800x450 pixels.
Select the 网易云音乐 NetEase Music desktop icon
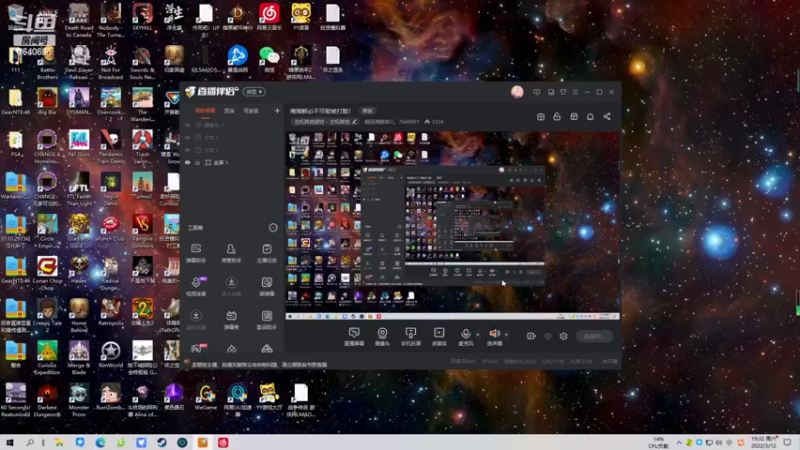[x=269, y=17]
